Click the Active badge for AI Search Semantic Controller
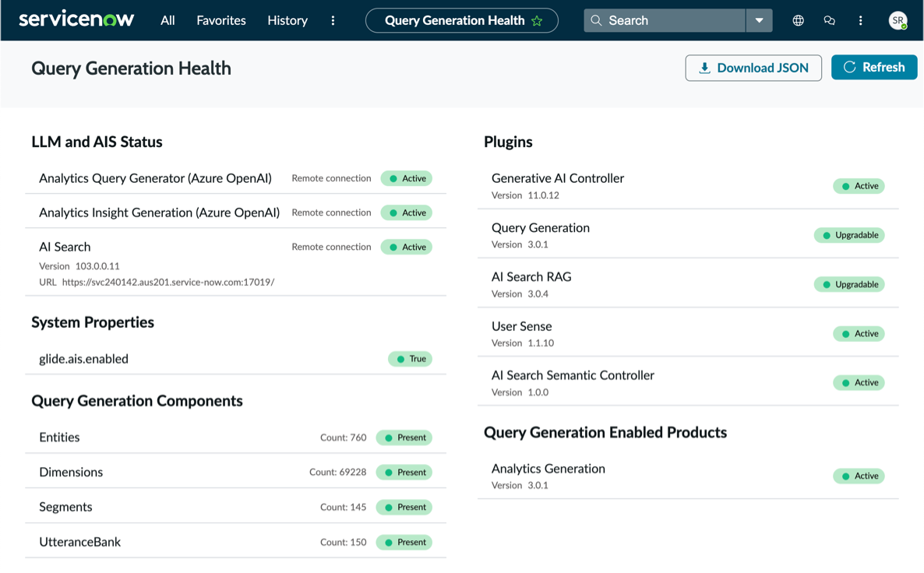The width and height of the screenshot is (924, 573). click(859, 383)
